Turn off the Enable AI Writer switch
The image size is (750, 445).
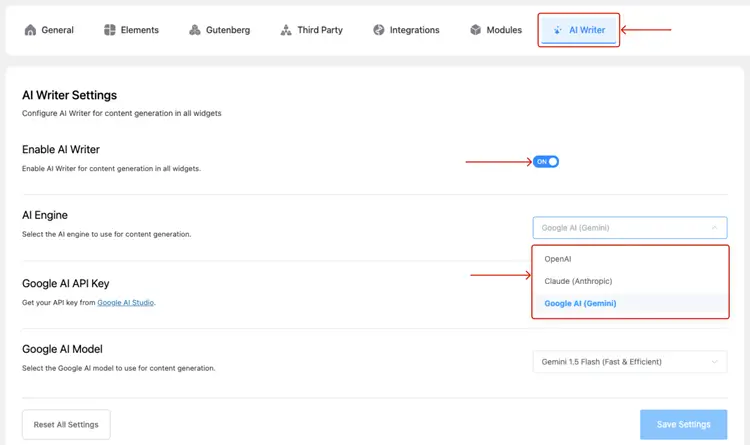point(546,162)
